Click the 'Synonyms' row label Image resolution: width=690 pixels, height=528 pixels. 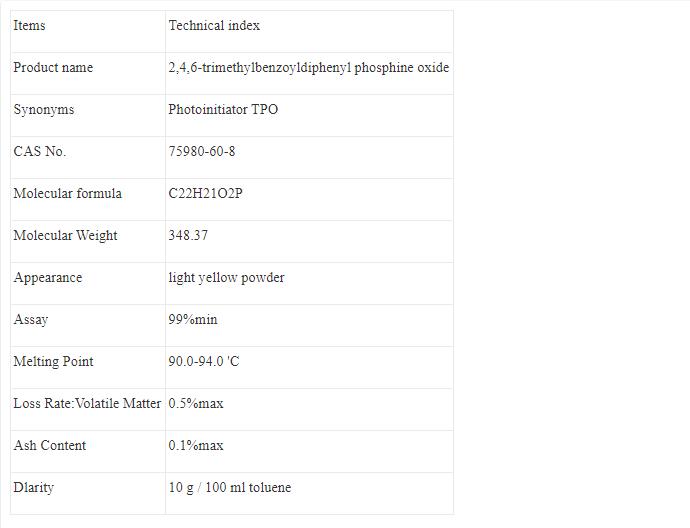[43, 110]
